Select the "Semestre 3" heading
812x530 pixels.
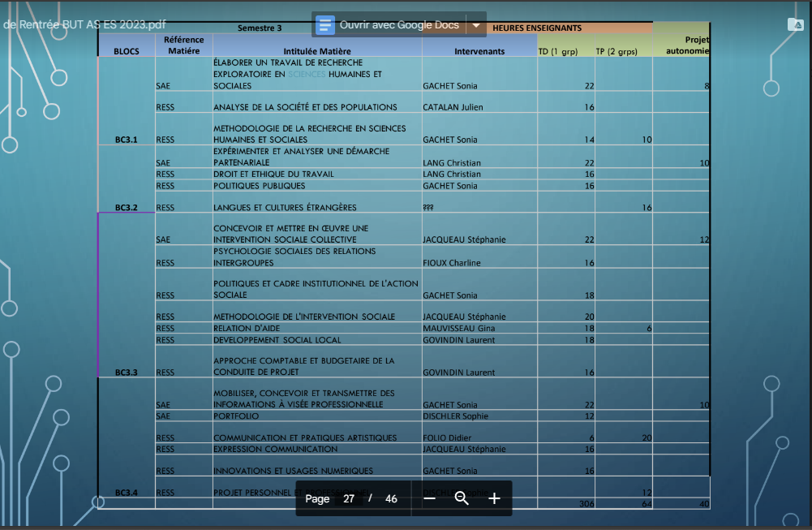[260, 28]
